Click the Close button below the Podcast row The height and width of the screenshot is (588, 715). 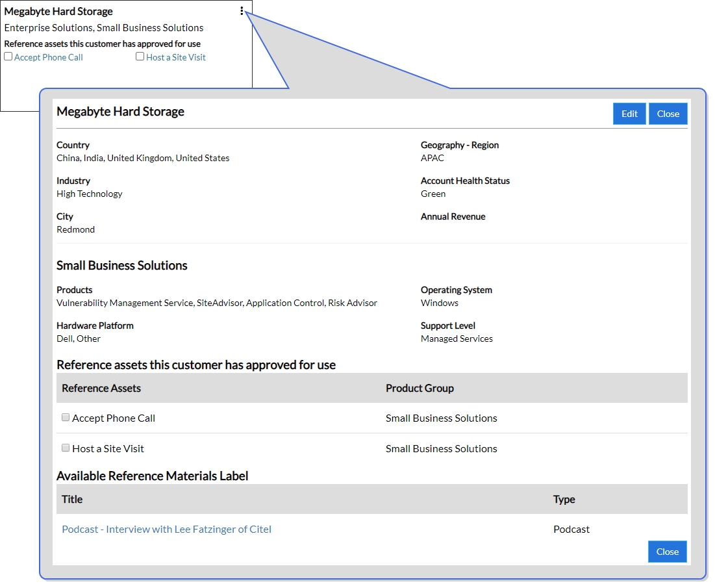pyautogui.click(x=668, y=552)
